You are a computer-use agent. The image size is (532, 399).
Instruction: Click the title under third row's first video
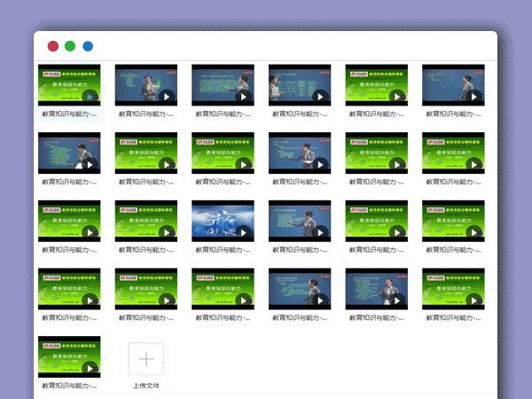69,251
